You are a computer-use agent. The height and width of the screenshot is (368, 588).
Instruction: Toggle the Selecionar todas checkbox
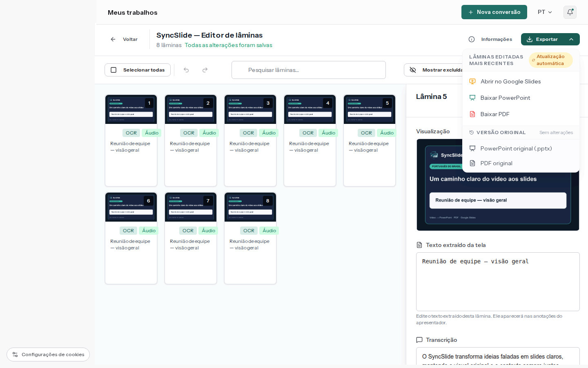pos(114,70)
